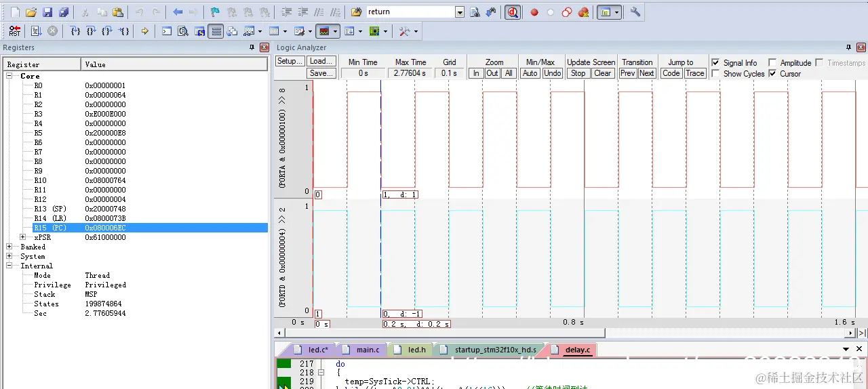The width and height of the screenshot is (868, 389).
Task: Open the Analysis windows dropdown arrow
Action: [336, 31]
